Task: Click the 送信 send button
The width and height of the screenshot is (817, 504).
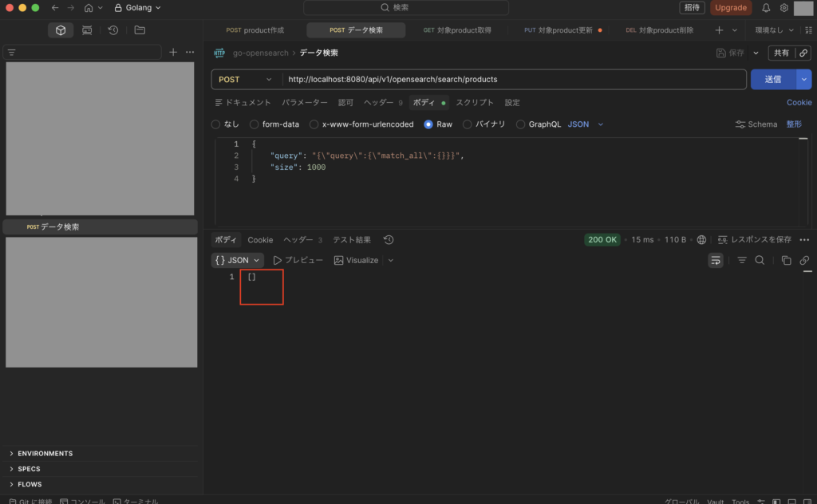Action: (772, 80)
